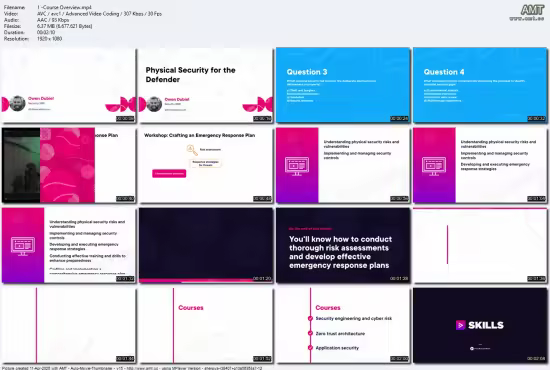Click the author photo in the untitled intro thumbnail
The width and height of the screenshot is (550, 370).
17,103
